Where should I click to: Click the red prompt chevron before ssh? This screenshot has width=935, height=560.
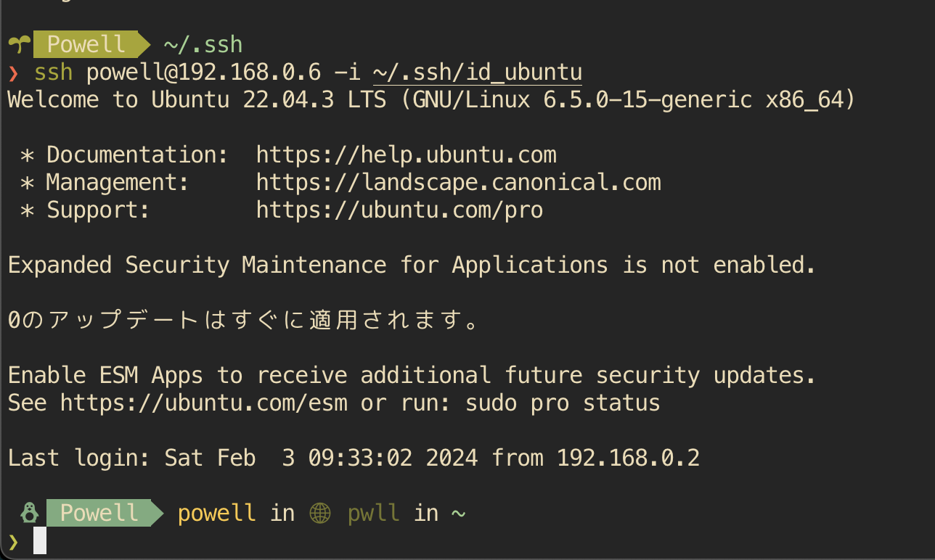(x=14, y=73)
